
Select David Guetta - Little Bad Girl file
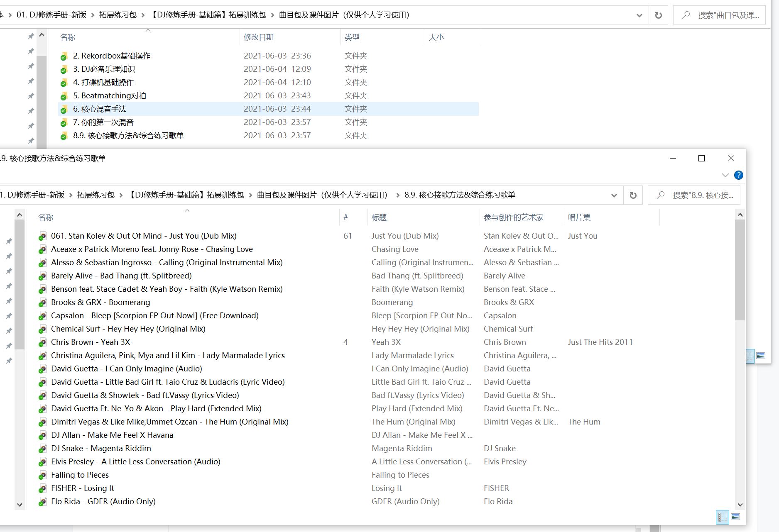[x=168, y=382]
